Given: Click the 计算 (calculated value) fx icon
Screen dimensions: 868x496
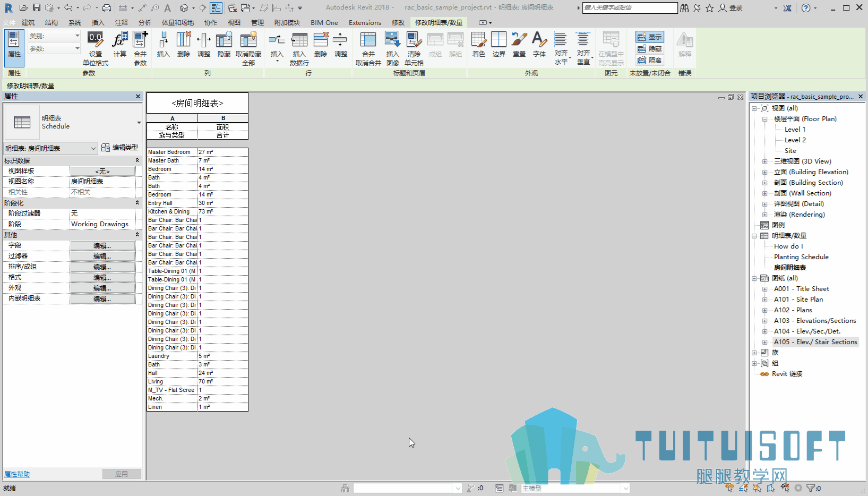Looking at the screenshot, I should pyautogui.click(x=119, y=40).
